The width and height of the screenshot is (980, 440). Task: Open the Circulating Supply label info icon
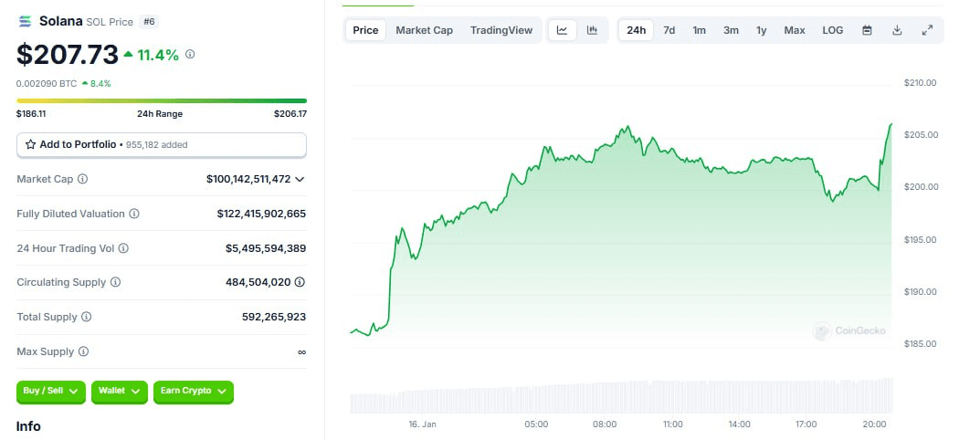point(116,282)
